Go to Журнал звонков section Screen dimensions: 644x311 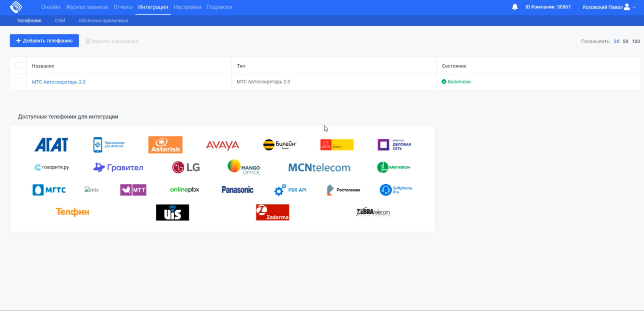coord(87,7)
